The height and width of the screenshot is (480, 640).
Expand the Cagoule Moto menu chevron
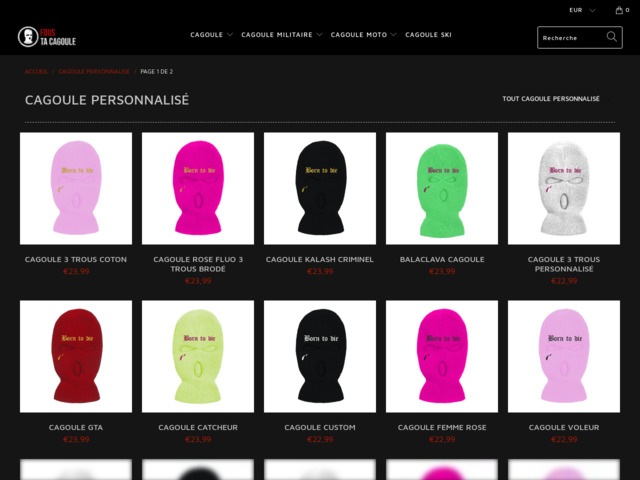coord(393,35)
